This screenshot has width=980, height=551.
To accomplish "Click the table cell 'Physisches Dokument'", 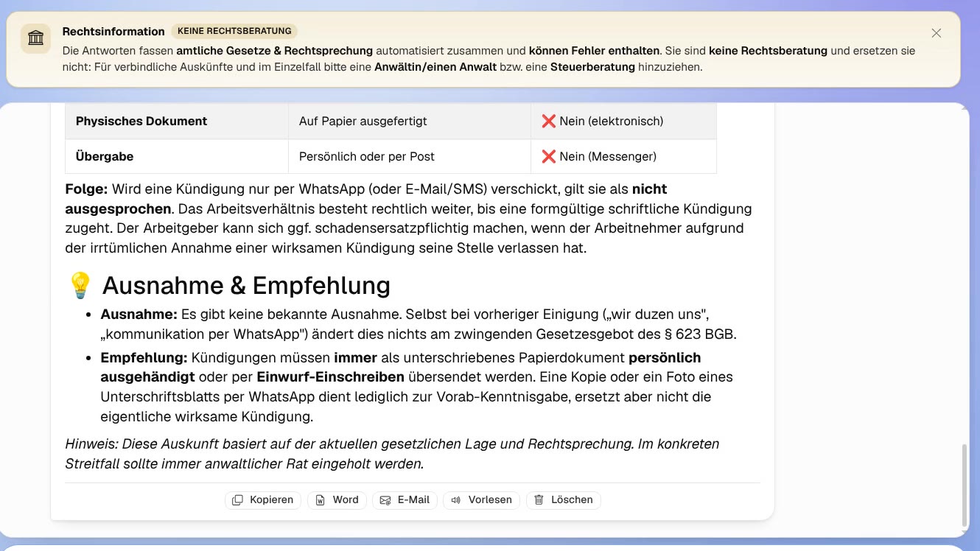I will coord(177,122).
